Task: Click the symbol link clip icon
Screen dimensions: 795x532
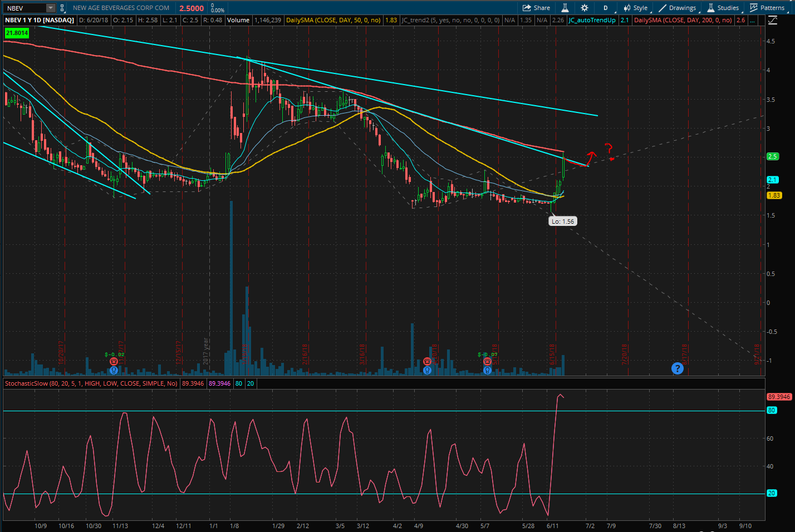Action: point(62,8)
